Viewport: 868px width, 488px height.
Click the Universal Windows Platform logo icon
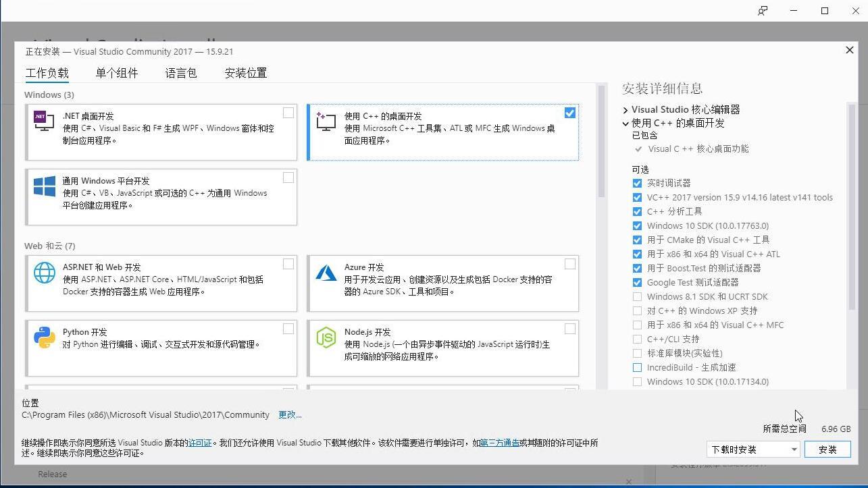point(45,186)
